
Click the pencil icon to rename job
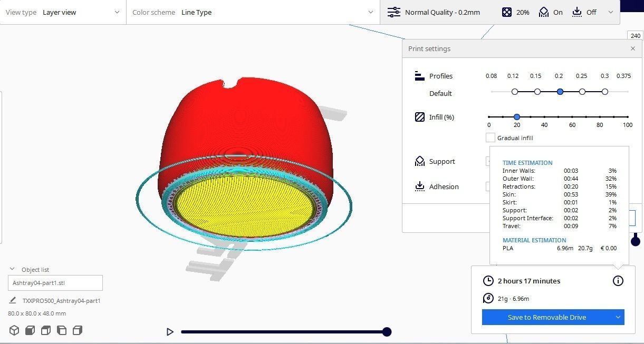coord(13,300)
